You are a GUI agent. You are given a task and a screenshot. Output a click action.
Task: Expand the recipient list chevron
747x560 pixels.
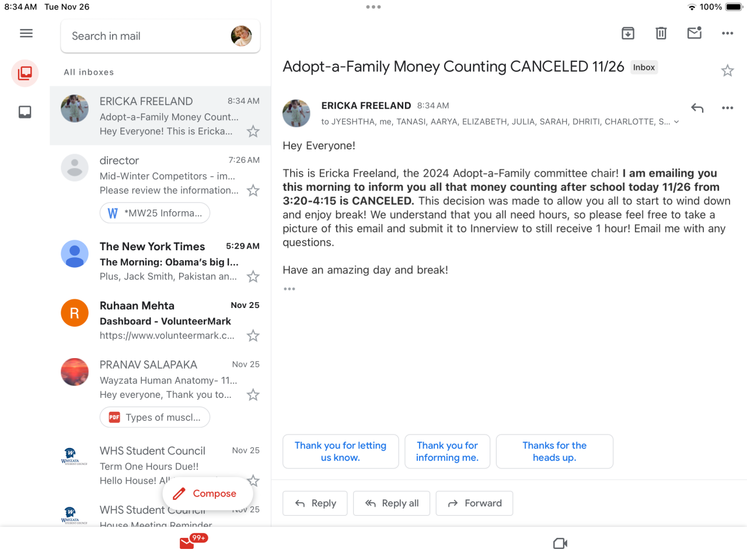(x=676, y=122)
